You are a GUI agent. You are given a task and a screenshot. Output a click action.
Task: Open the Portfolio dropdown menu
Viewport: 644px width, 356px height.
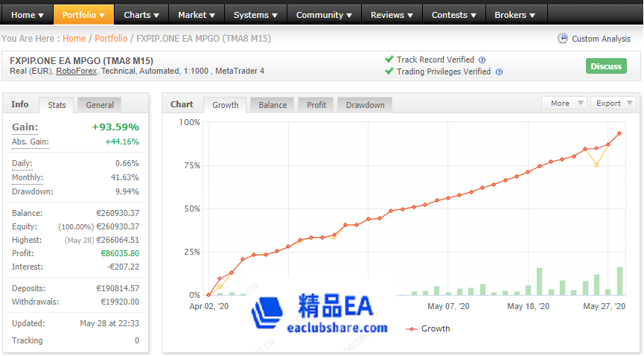(84, 15)
